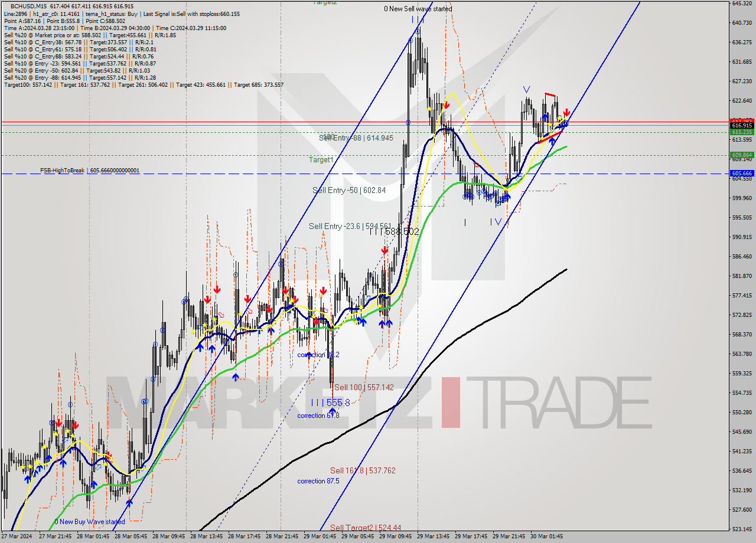The width and height of the screenshot is (756, 543).
Task: Click the 'Sell Target2 | 524.44' label
Action: point(366,528)
